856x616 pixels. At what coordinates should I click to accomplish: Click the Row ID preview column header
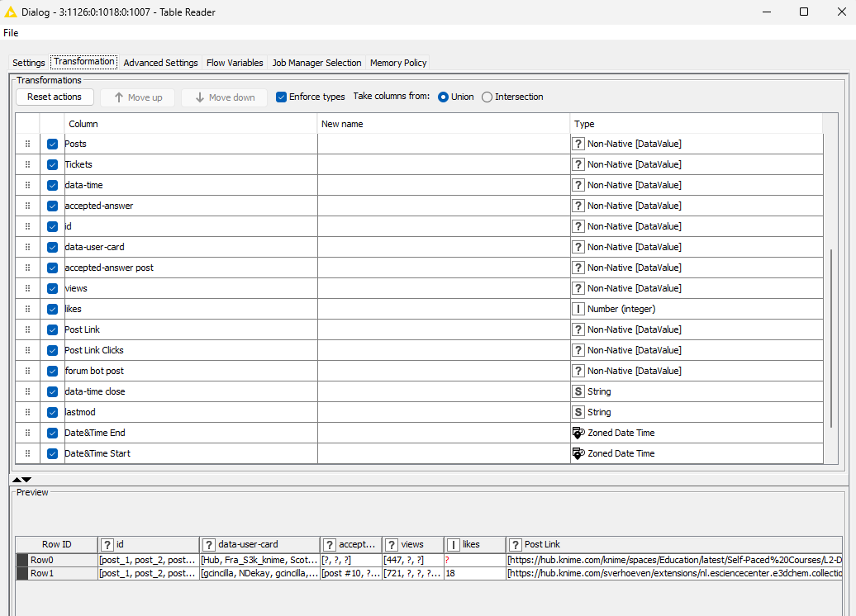pos(57,544)
